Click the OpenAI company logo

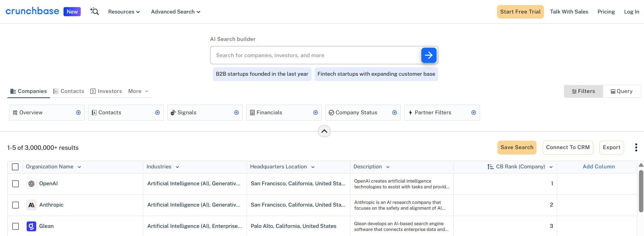tap(31, 184)
